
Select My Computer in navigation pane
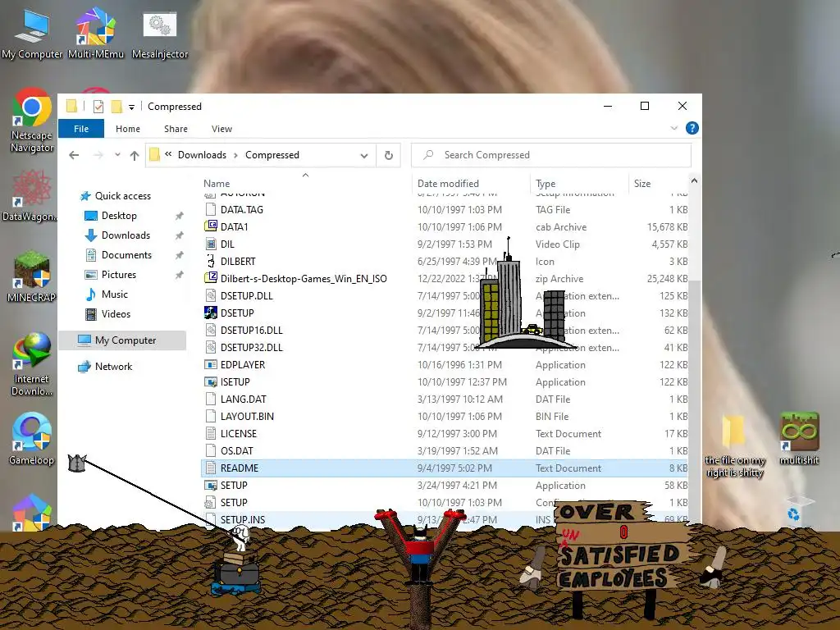[x=123, y=340]
